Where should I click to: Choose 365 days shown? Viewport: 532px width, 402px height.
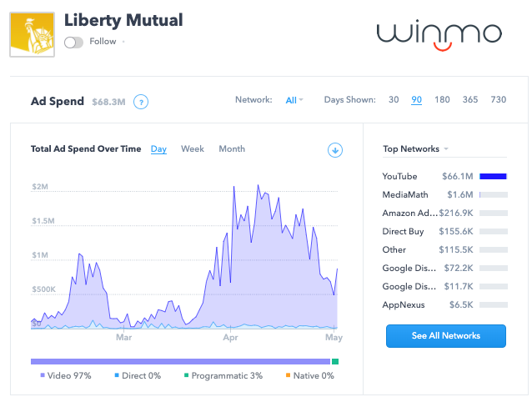click(x=470, y=100)
